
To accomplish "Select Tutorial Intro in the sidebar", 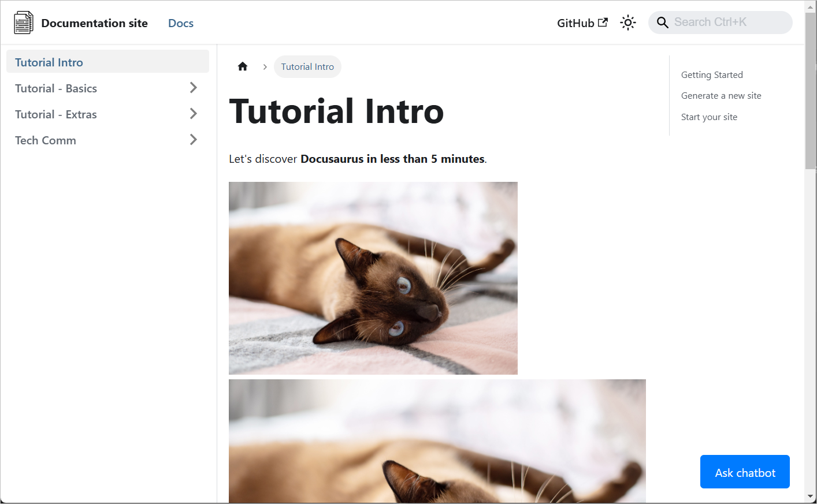I will click(107, 62).
